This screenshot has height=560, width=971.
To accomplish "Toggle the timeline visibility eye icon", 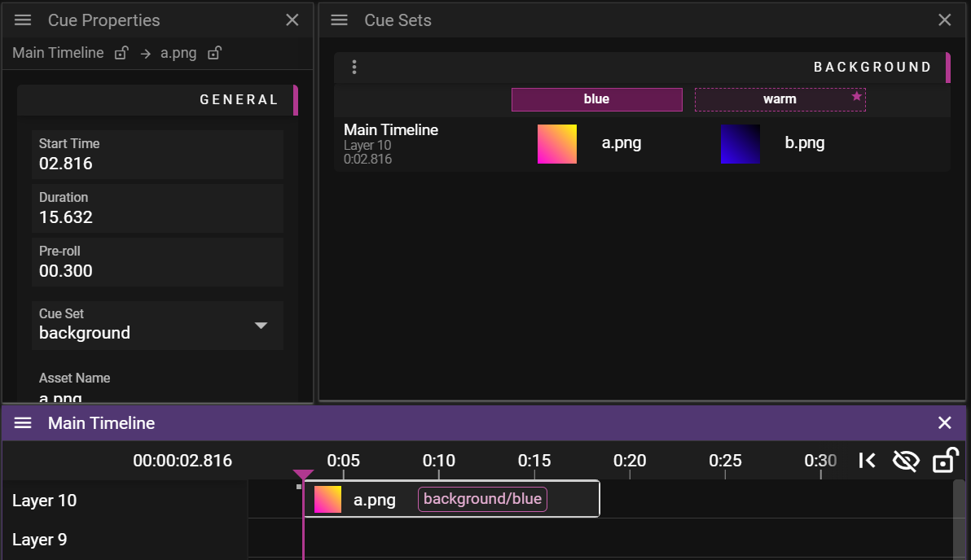I will pyautogui.click(x=905, y=461).
